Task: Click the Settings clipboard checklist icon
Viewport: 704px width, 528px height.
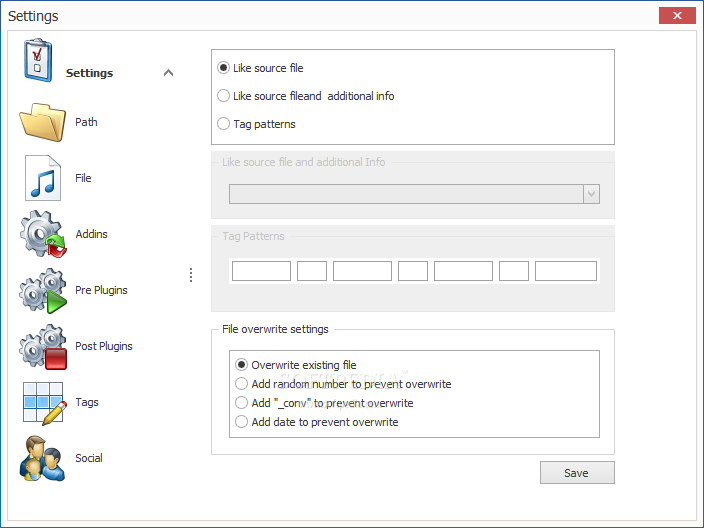Action: 38,61
